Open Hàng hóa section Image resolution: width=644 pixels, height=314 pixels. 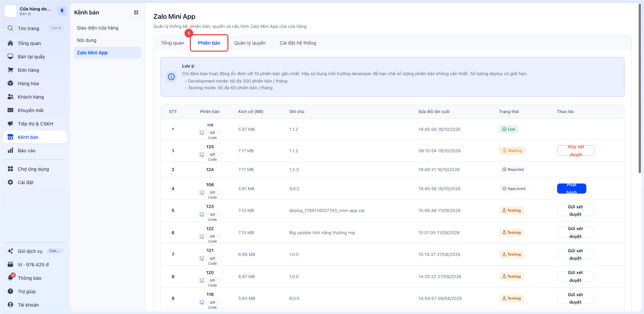(35, 84)
